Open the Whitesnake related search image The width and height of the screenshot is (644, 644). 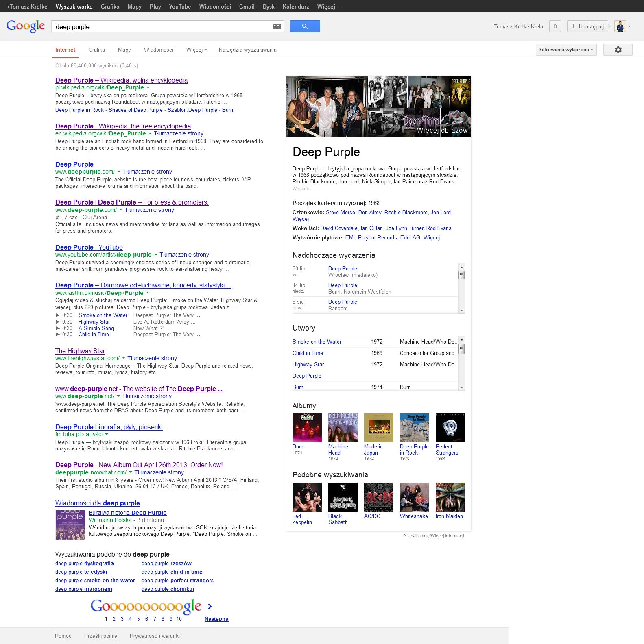click(415, 497)
